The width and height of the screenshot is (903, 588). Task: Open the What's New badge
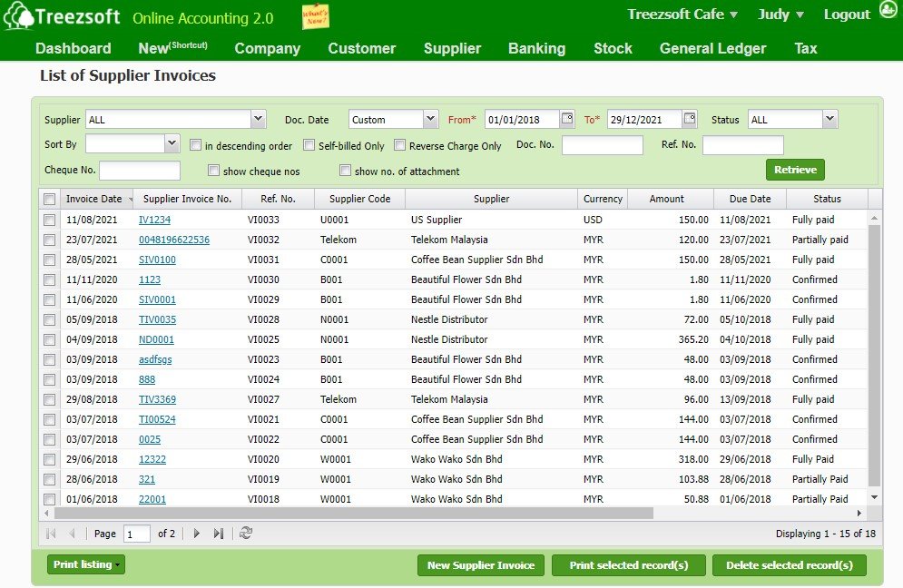(316, 15)
